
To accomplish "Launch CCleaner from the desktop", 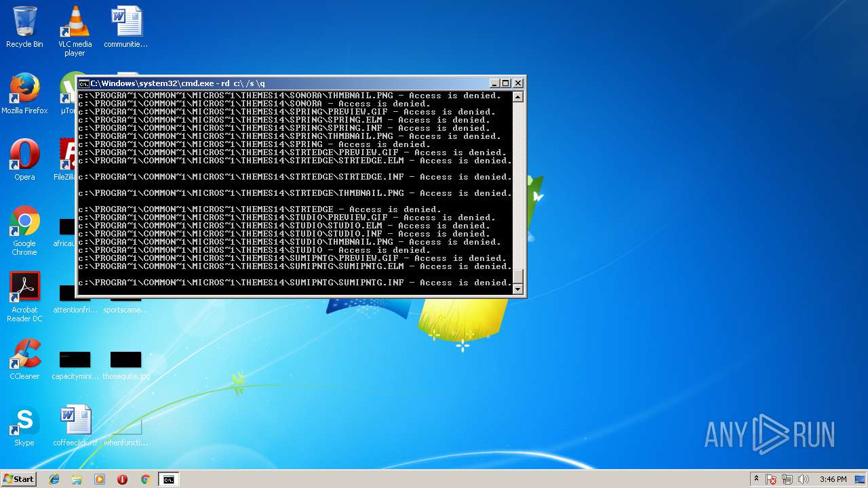I will pos(24,360).
